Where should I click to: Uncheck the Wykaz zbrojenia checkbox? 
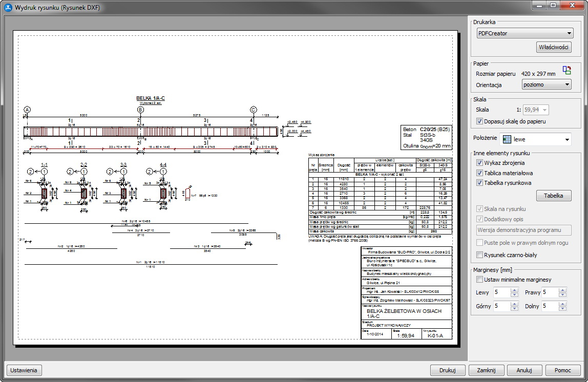click(480, 163)
